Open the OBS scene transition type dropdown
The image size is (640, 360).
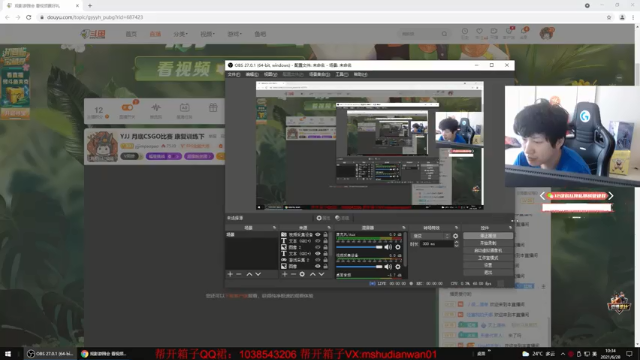click(431, 236)
